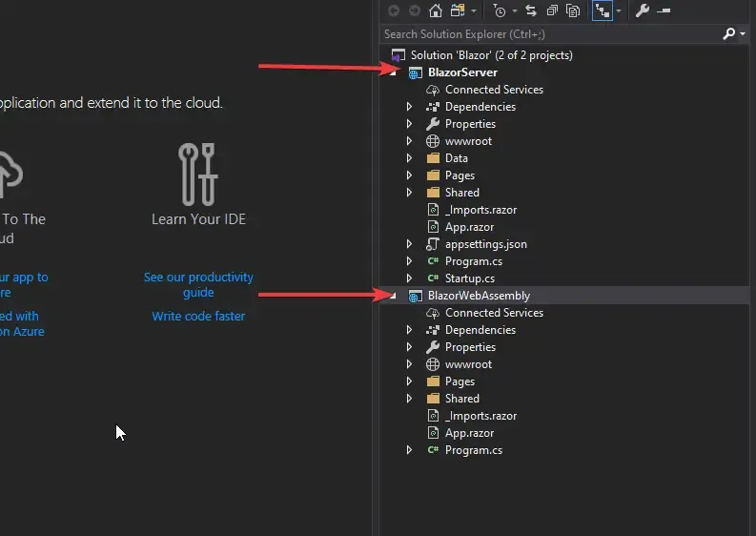Click BlazorServer project globe icon
The image size is (756, 536).
point(415,72)
